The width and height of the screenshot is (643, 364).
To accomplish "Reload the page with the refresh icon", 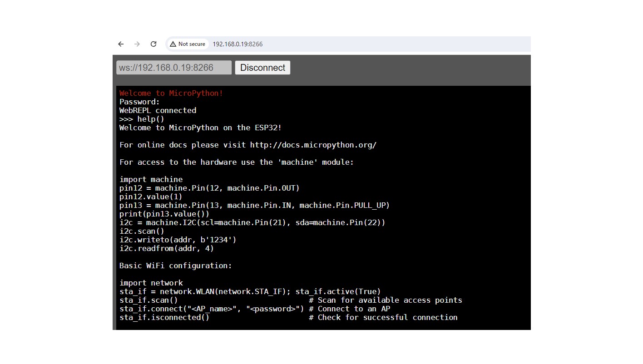I will (153, 44).
